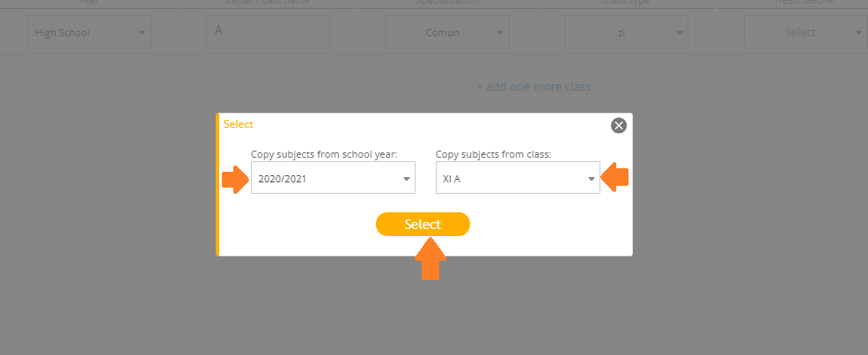The height and width of the screenshot is (355, 868).
Task: Click the arrow icon next to High School
Action: [143, 33]
